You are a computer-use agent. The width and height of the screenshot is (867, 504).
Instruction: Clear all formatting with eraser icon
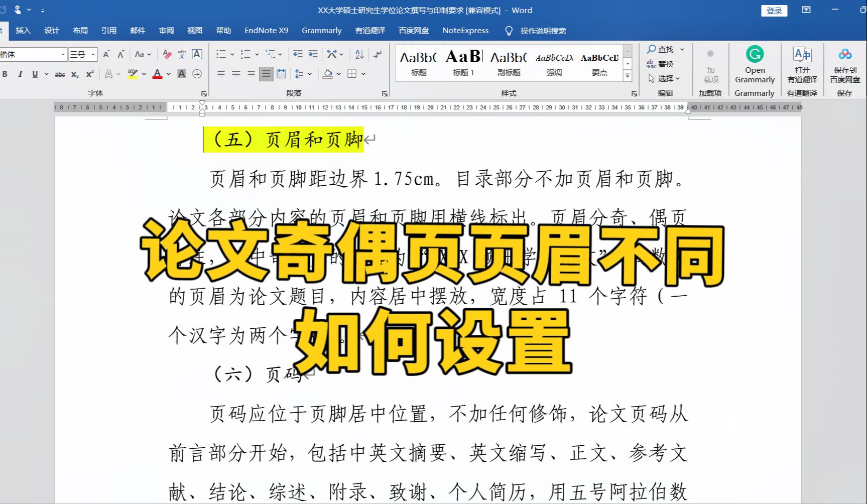167,54
